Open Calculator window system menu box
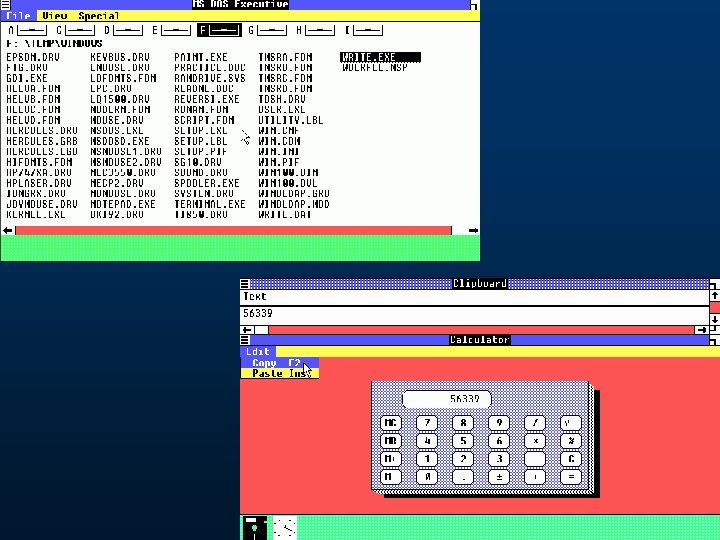The width and height of the screenshot is (720, 540). (x=245, y=340)
